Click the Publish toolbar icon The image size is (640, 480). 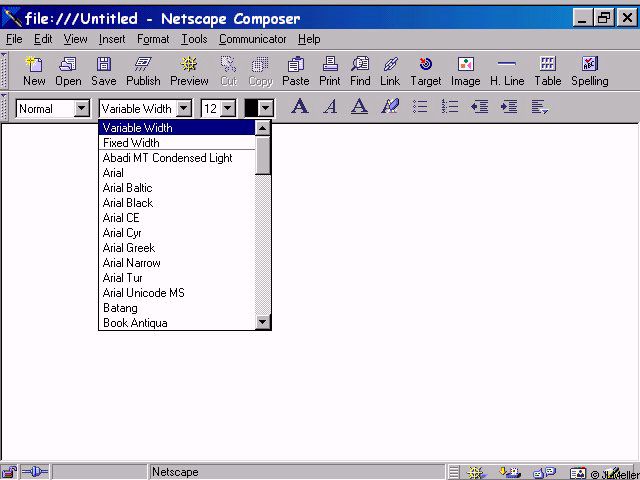[143, 71]
